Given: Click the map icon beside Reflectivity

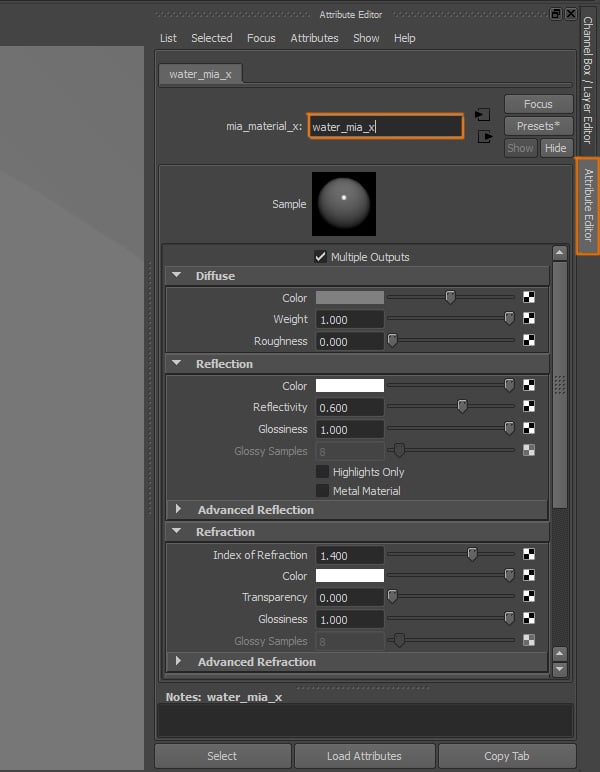Looking at the screenshot, I should pyautogui.click(x=529, y=407).
